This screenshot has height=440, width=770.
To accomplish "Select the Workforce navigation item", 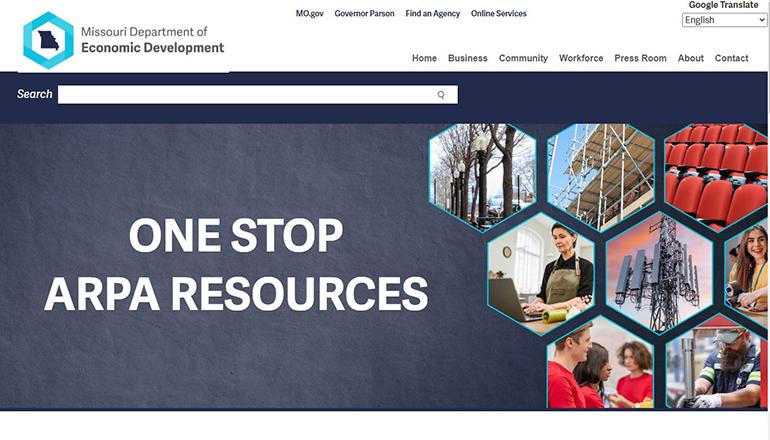I will [581, 58].
